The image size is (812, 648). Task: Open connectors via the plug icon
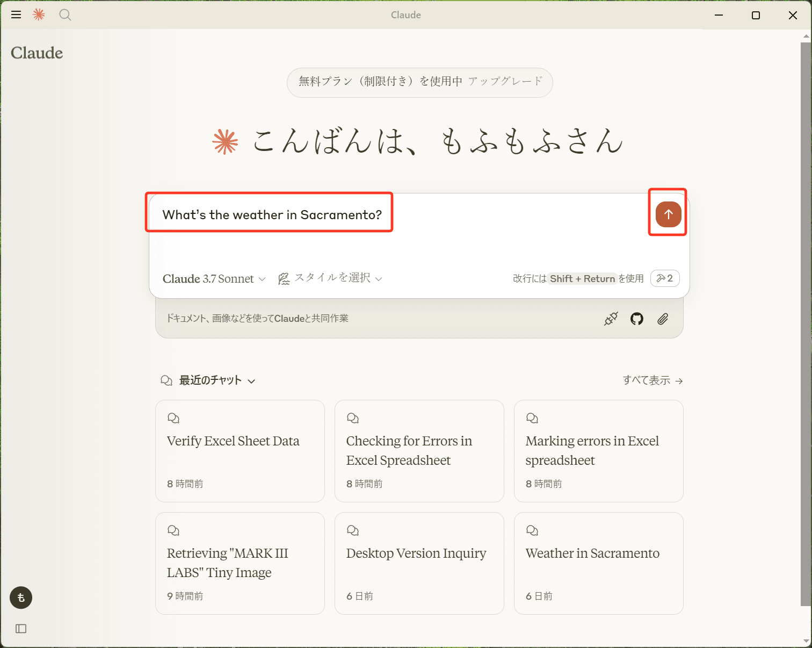tap(611, 318)
